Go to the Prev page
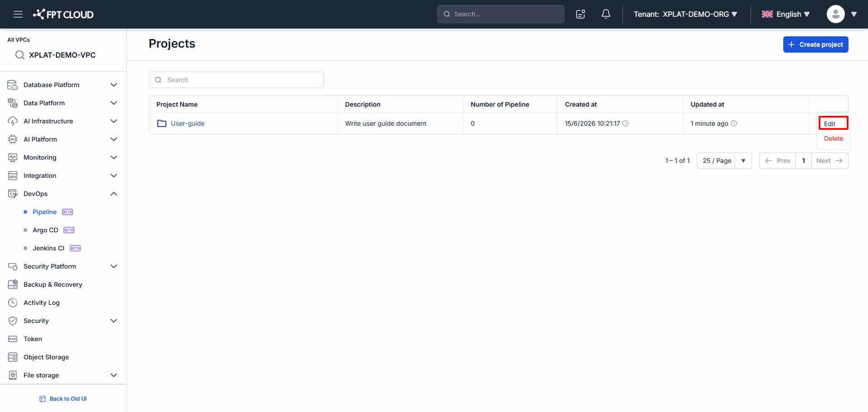Viewport: 868px width, 412px height. (777, 161)
